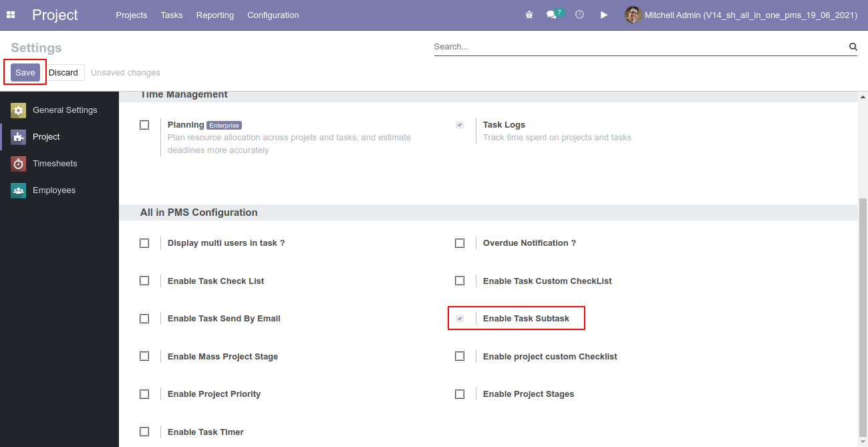Click the Enable Task Subtask label
Image resolution: width=868 pixels, height=447 pixels.
(526, 319)
